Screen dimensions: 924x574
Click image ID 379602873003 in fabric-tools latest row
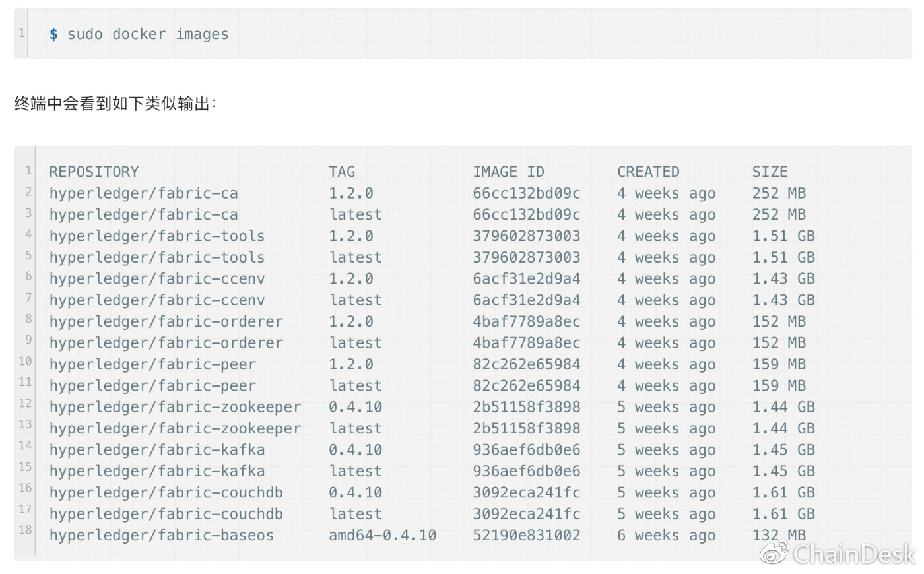[x=527, y=257]
